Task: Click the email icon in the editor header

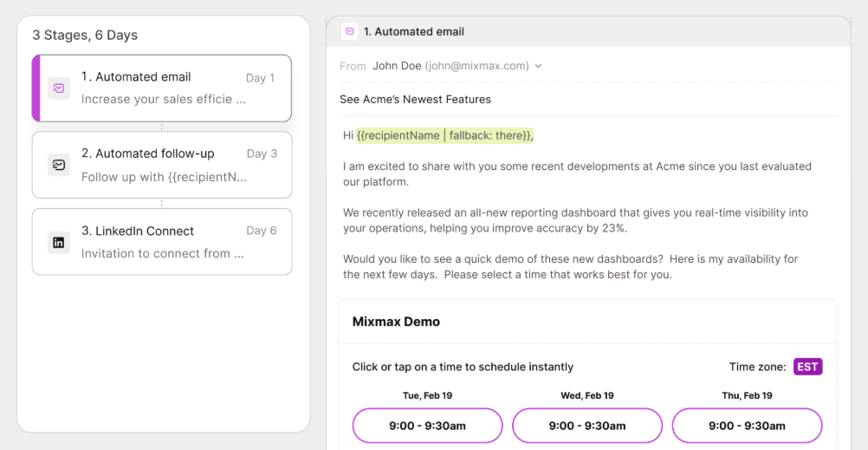Action: pos(349,31)
